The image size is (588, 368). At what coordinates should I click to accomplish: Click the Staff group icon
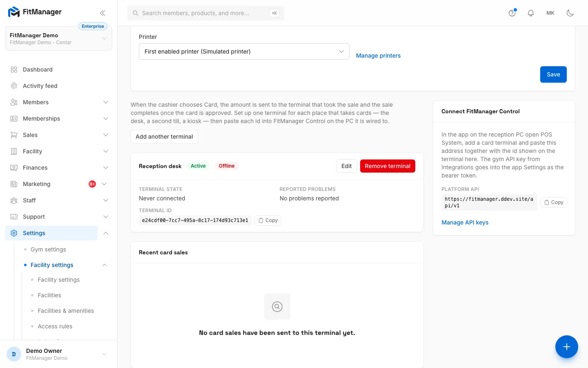pos(14,200)
